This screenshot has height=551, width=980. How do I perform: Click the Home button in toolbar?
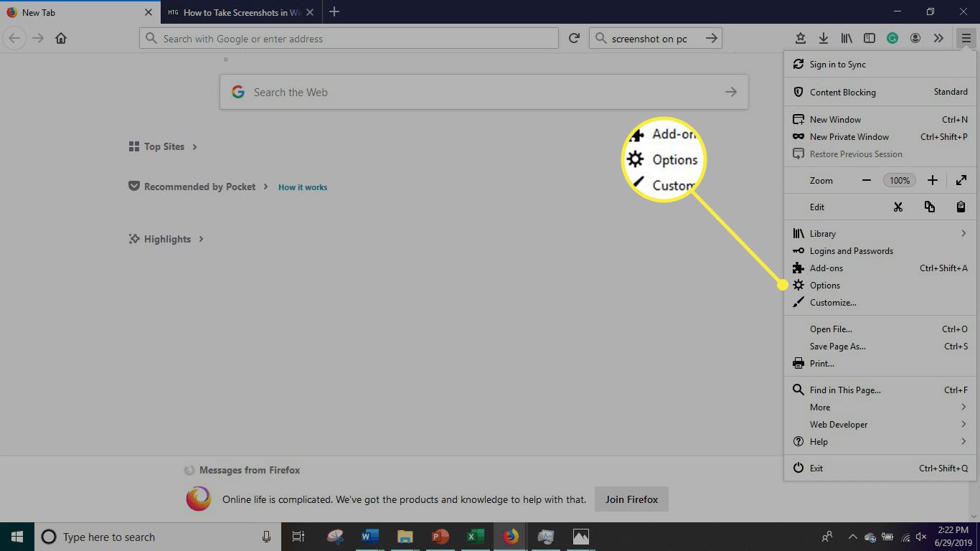(61, 39)
